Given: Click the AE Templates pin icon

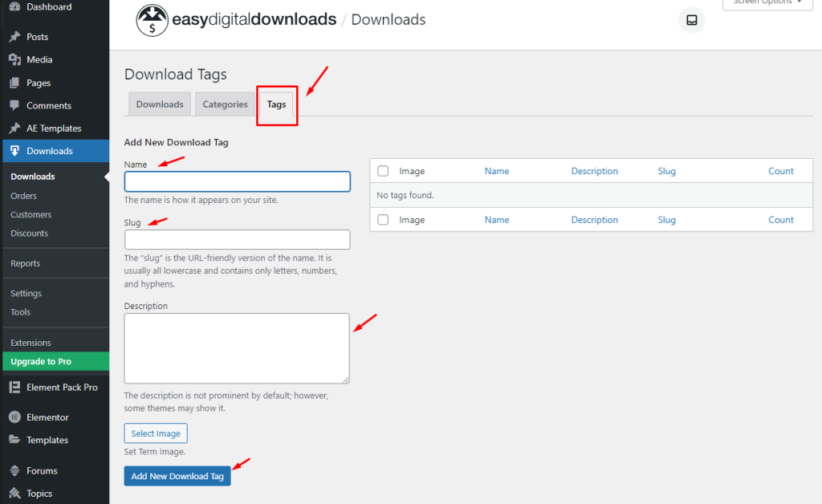Looking at the screenshot, I should pos(14,128).
